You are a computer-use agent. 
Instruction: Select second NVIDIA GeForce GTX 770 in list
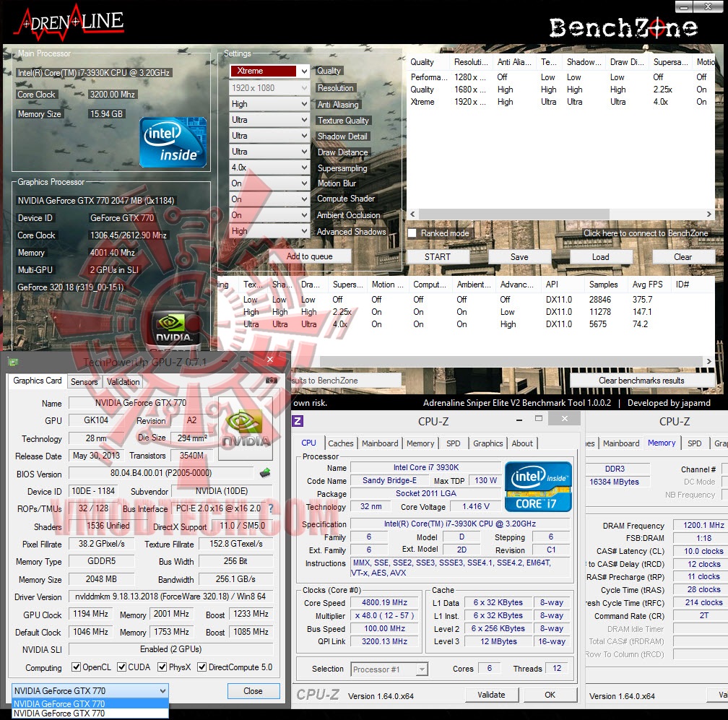(x=90, y=714)
